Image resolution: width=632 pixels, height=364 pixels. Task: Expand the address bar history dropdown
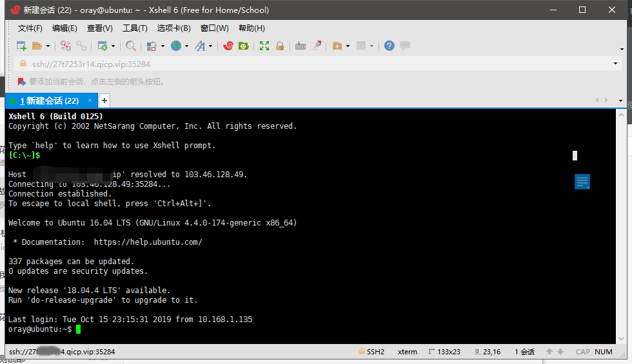pos(615,64)
